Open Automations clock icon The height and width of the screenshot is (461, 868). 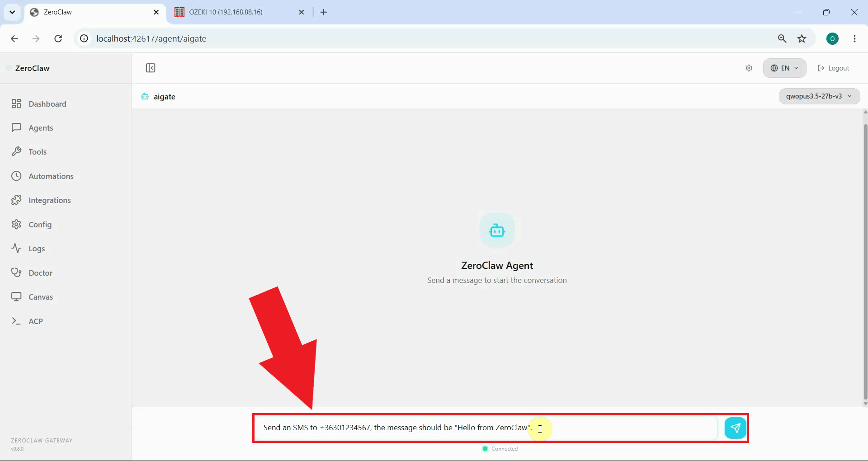point(16,176)
